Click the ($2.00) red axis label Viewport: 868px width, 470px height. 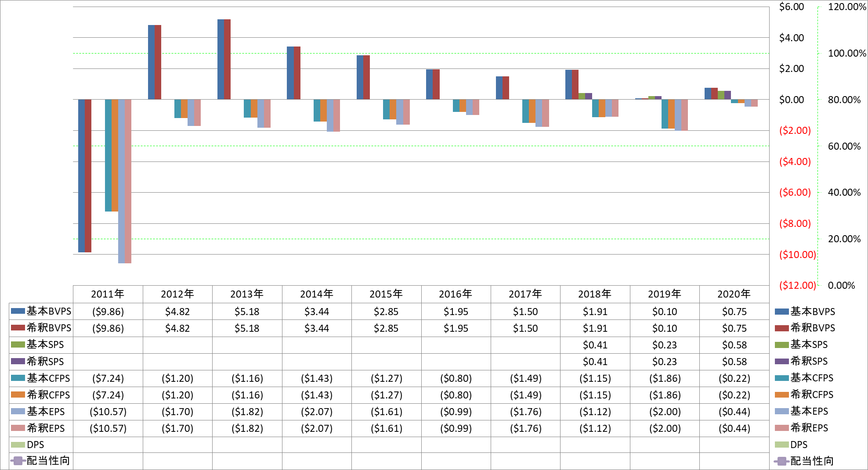pyautogui.click(x=795, y=130)
